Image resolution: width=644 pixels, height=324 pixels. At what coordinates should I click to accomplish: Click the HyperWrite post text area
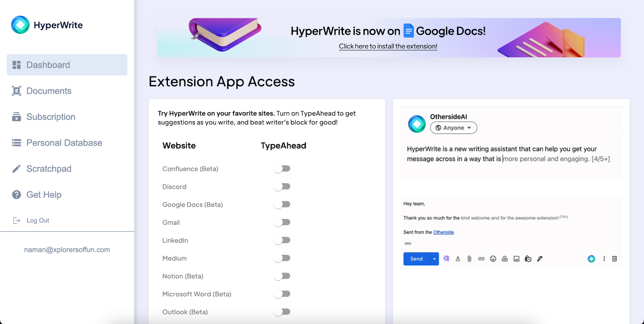point(508,154)
